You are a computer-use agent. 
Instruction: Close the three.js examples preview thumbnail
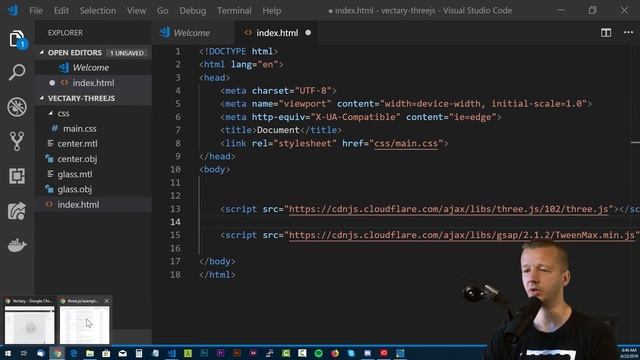coord(107,301)
